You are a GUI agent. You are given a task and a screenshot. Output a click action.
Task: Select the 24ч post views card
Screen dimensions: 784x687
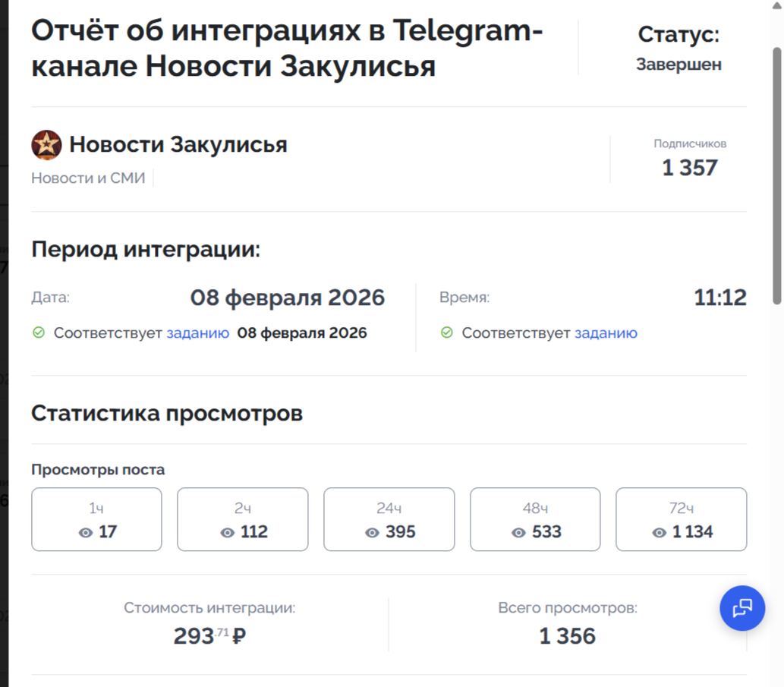click(389, 519)
